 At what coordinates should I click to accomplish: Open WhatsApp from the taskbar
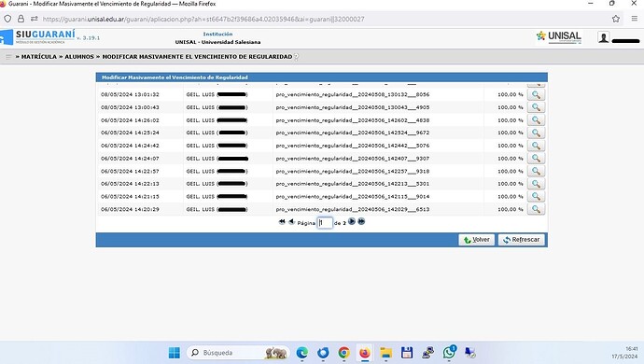tap(449, 353)
